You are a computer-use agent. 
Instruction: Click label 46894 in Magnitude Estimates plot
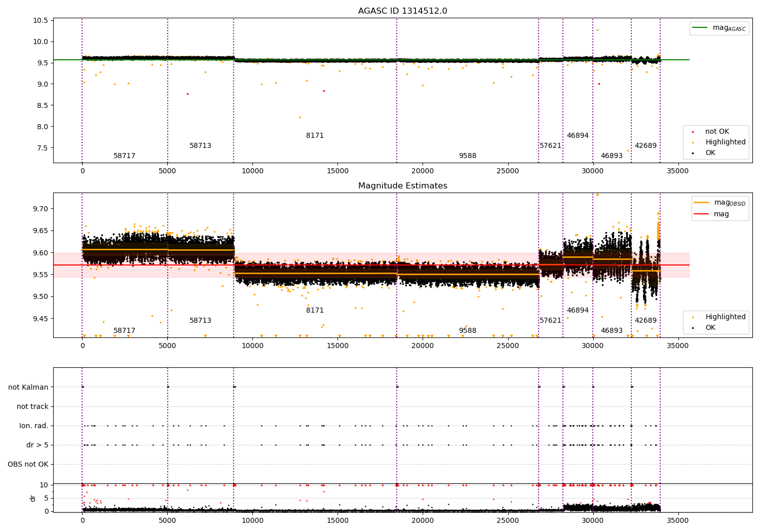coord(578,311)
